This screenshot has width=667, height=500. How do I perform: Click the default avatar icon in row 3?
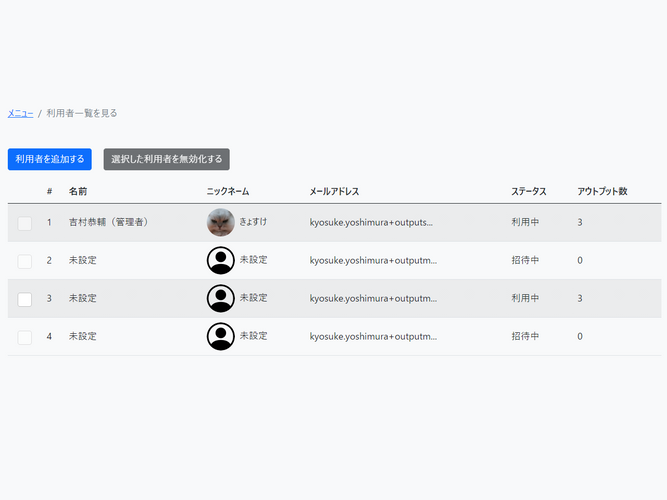[x=220, y=298]
